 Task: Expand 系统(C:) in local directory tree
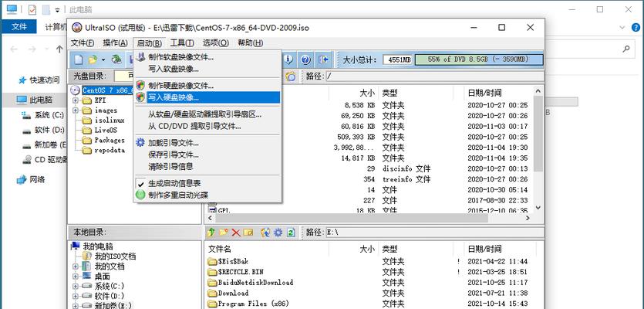[x=76, y=286]
